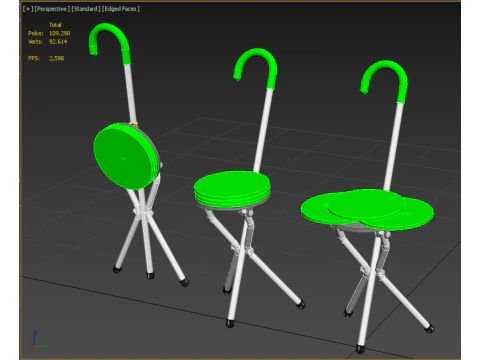Screen dimensions: 480x360
Task: Click the Verts: statistics label
Action: (36, 42)
